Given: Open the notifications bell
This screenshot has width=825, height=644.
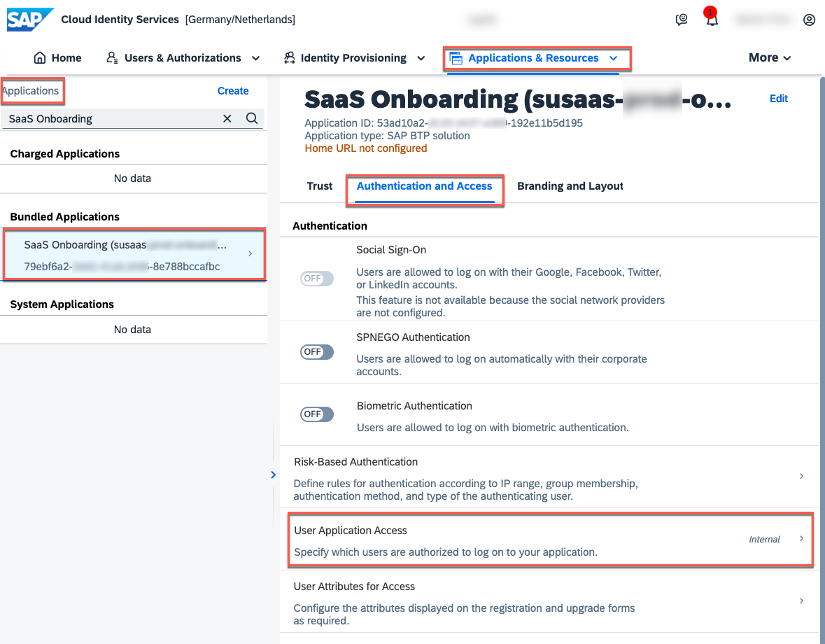Looking at the screenshot, I should coord(712,20).
